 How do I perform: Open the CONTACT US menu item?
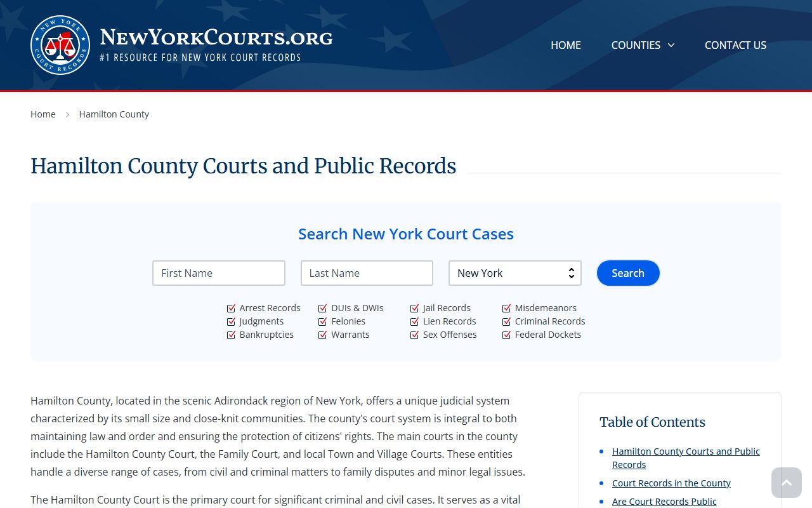pos(735,45)
